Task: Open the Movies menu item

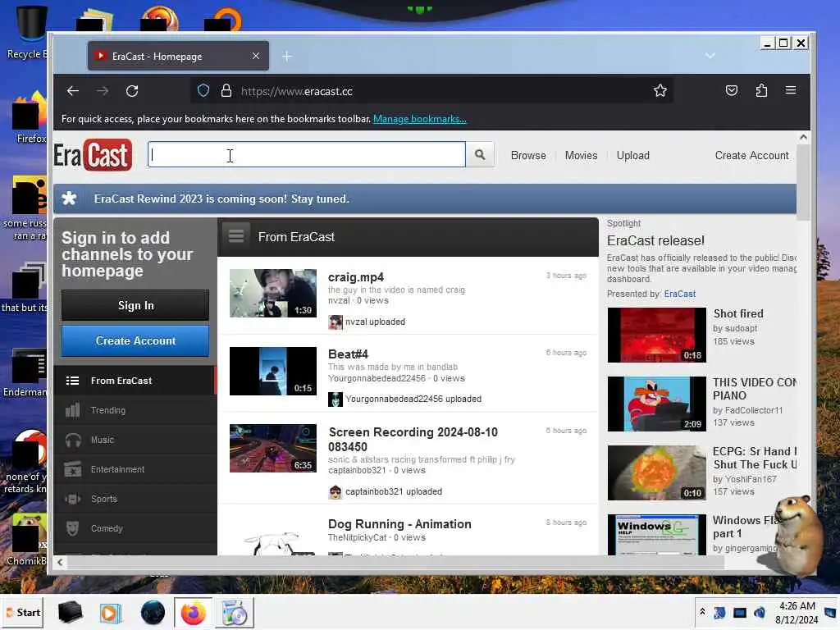Action: point(581,155)
